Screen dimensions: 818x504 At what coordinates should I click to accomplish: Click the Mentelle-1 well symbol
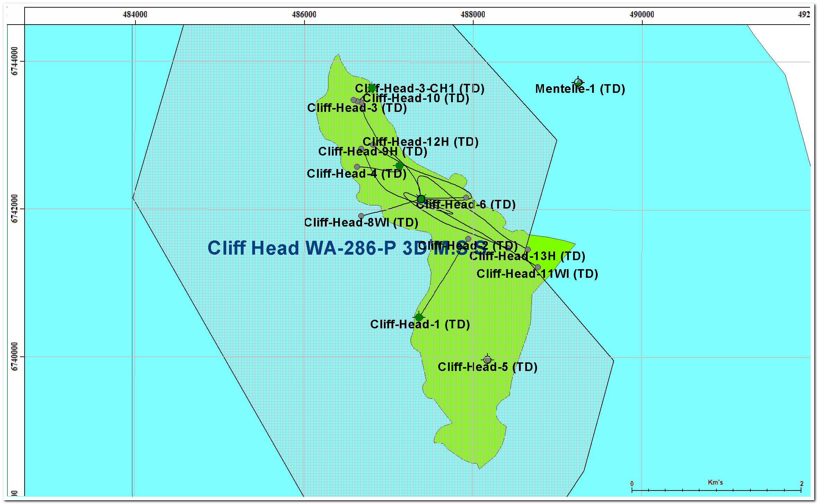pos(578,82)
